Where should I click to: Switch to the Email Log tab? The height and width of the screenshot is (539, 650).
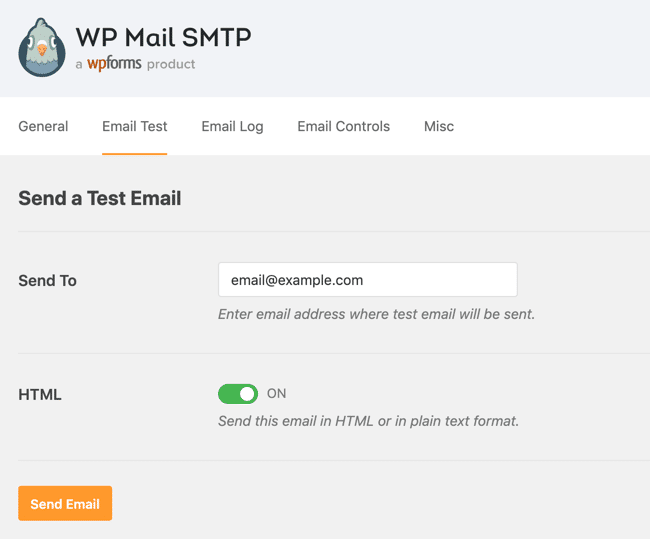click(x=232, y=126)
